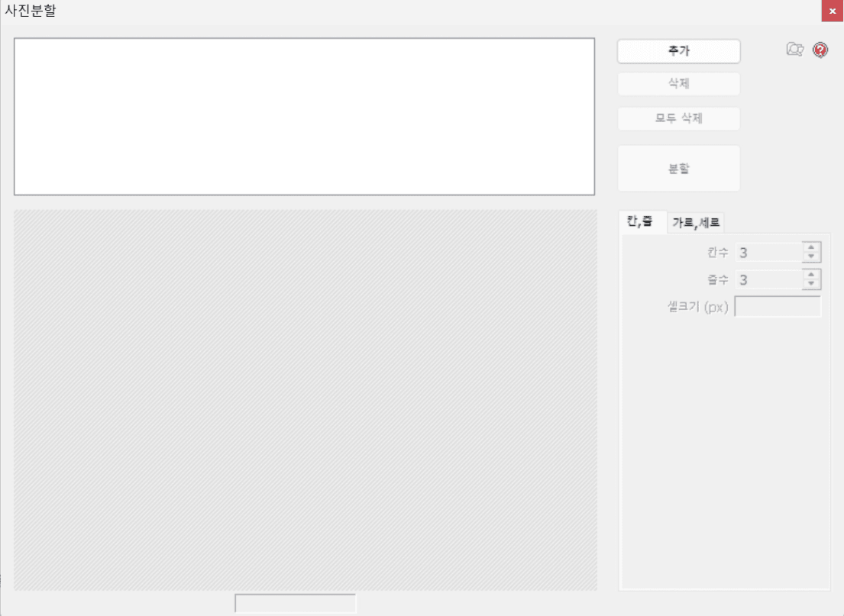This screenshot has width=844, height=616.
Task: Click the camera icon beside help
Action: [x=794, y=50]
